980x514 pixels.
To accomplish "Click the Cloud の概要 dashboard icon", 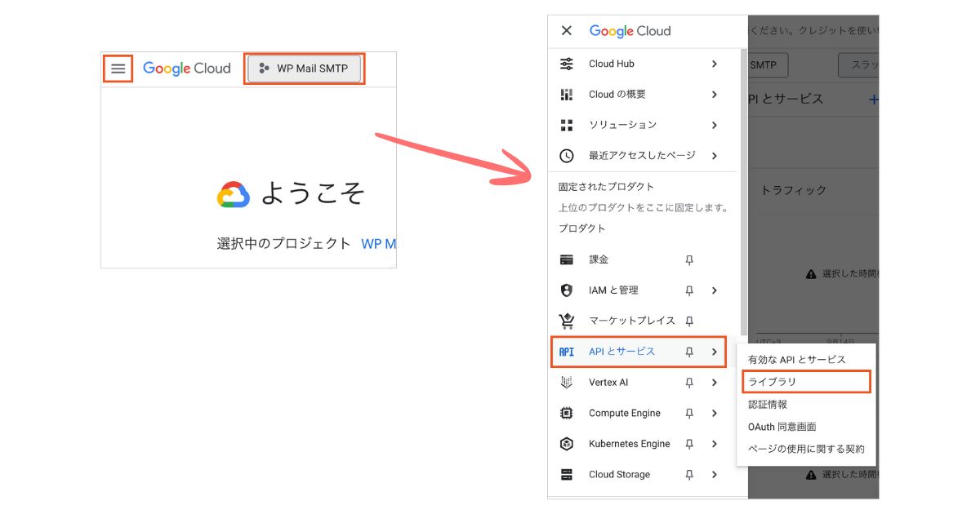I will pos(566,95).
